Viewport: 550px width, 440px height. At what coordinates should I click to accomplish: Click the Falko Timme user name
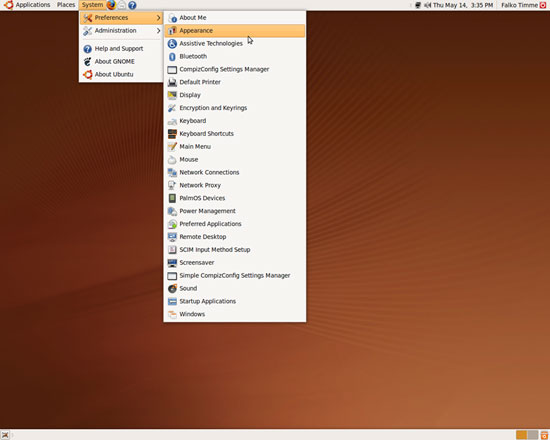pos(519,5)
